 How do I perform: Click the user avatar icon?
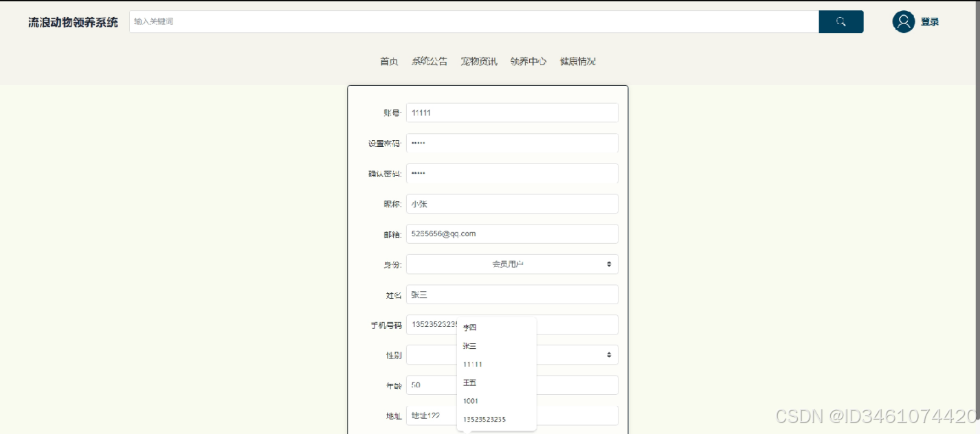tap(903, 21)
